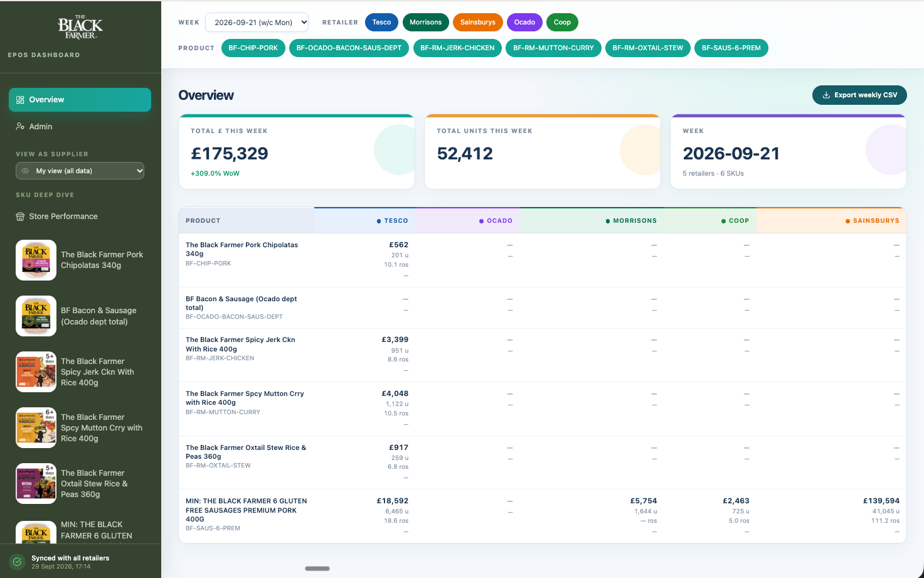Screen dimensions: 924x578
Task: Toggle the BF-RM-MUTTON-CURRY product filter
Action: point(553,48)
